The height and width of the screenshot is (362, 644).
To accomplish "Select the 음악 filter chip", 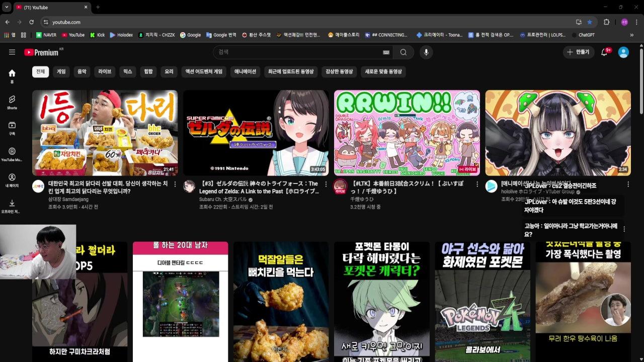I will pos(82,72).
